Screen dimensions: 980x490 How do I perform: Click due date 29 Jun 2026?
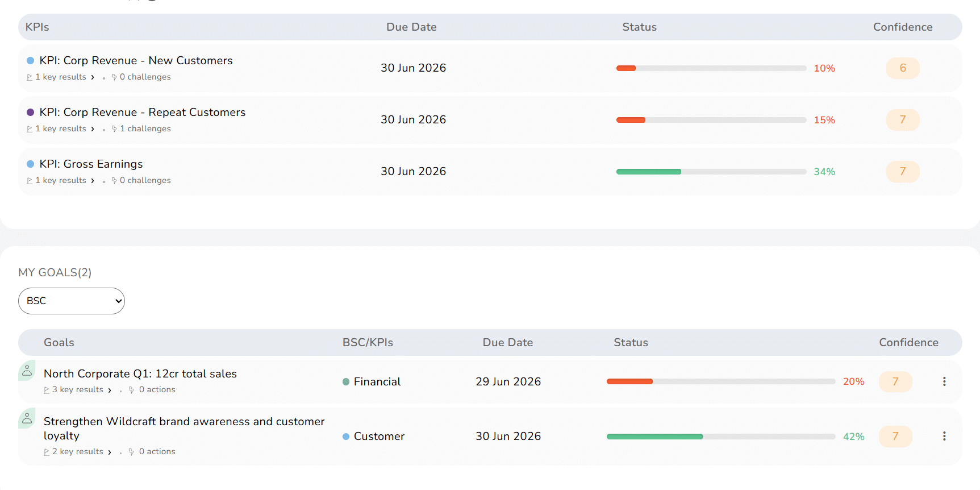coord(508,381)
